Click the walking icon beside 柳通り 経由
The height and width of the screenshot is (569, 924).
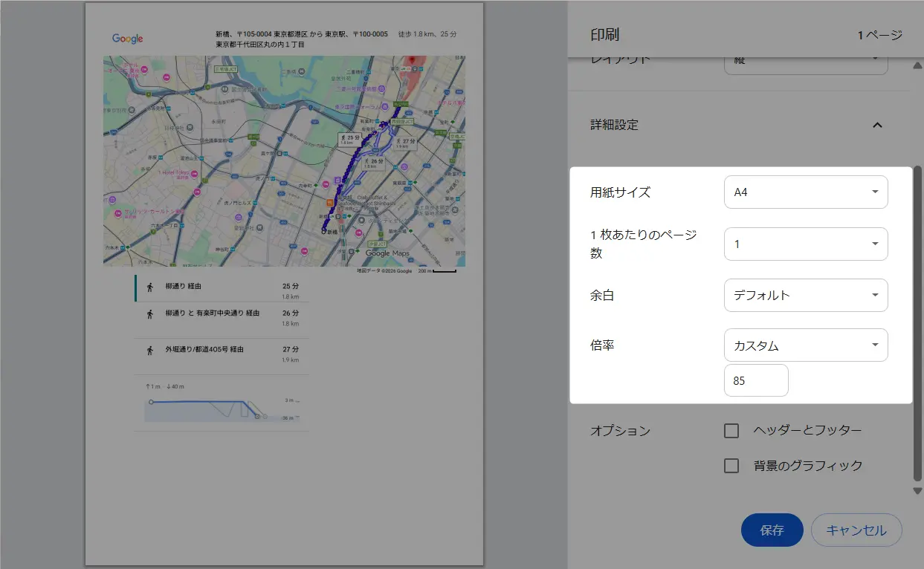coord(150,287)
